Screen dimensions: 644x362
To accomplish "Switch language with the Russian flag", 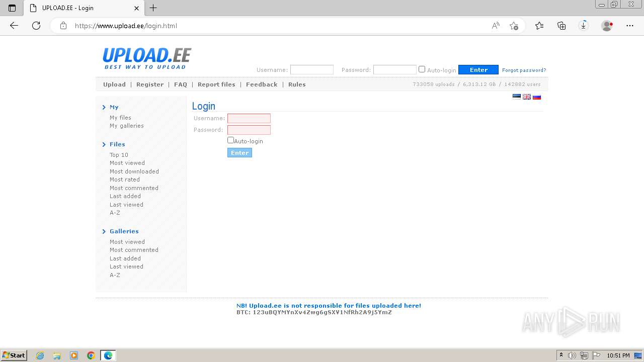I will 537,97.
